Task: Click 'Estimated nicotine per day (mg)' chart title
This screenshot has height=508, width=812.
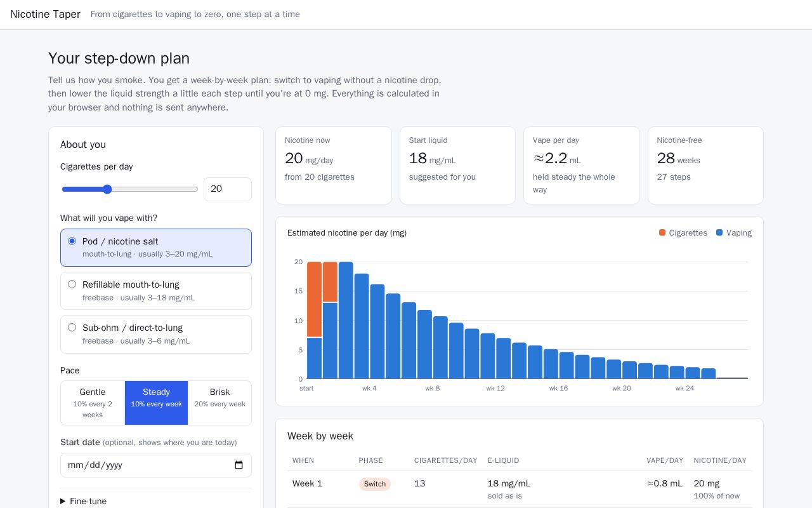Action: 347,233
